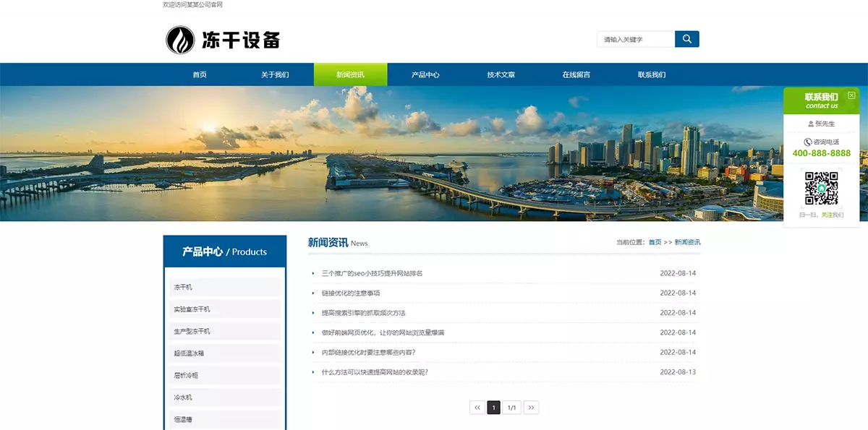Viewport: 868px width, 430px height.
Task: Click the 首页 breadcrumb link
Action: pos(655,242)
